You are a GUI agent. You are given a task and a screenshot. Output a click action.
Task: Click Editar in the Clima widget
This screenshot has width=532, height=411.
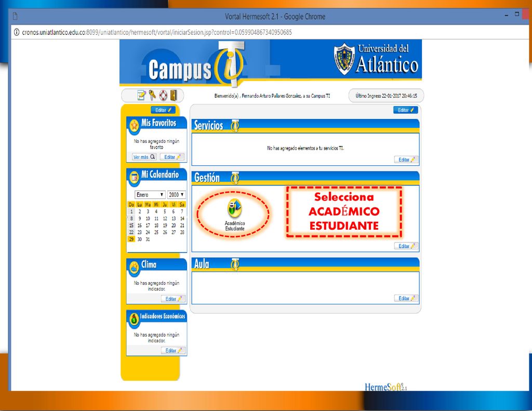[x=174, y=299]
